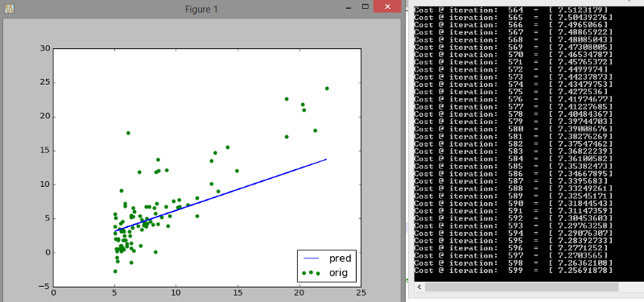The image size is (644, 302).
Task: Click the lowest green data point near -3
Action: (115, 271)
